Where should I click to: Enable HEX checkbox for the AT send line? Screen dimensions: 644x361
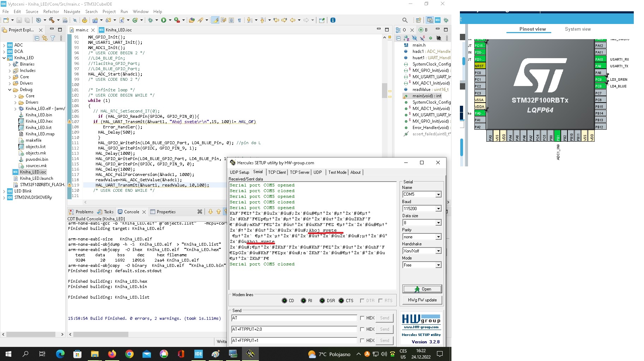coord(362,318)
